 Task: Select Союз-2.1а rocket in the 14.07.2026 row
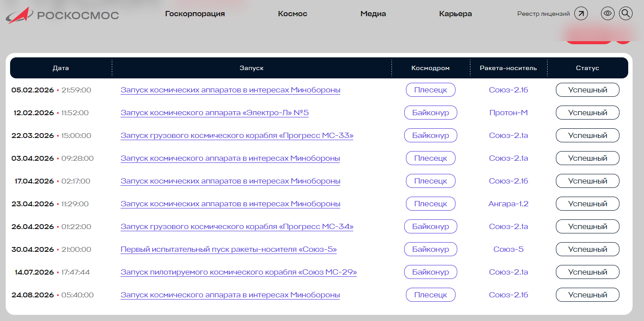[x=509, y=272]
